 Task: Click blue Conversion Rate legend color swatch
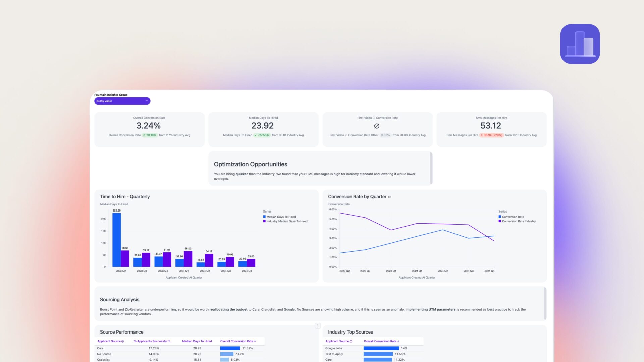500,217
